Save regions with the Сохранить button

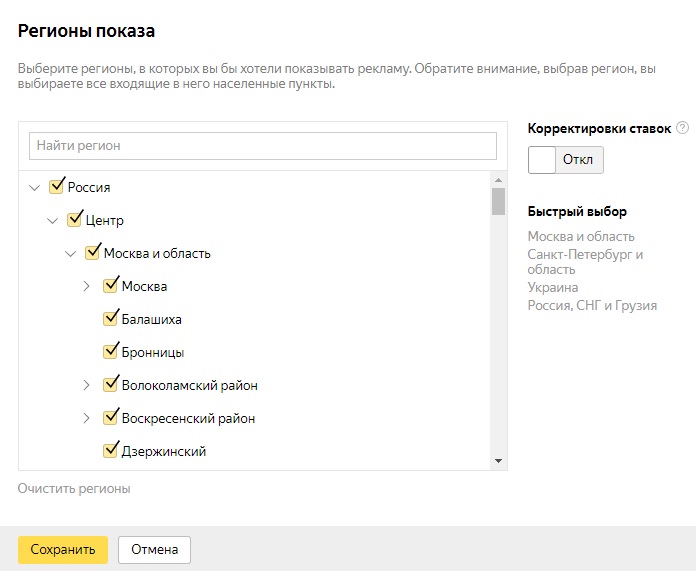point(63,550)
